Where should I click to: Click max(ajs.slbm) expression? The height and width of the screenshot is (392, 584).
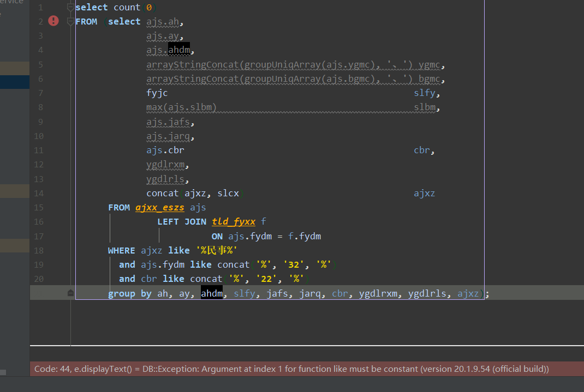pyautogui.click(x=181, y=107)
